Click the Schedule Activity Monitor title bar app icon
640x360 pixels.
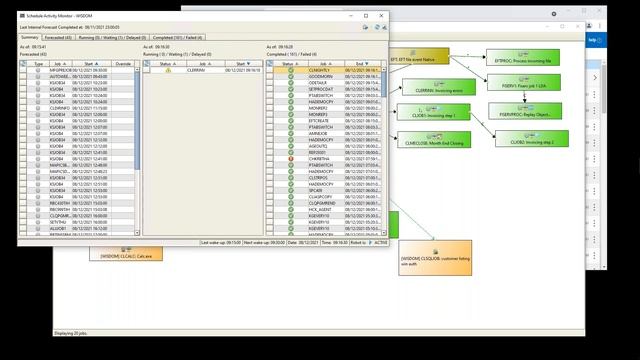click(x=22, y=16)
